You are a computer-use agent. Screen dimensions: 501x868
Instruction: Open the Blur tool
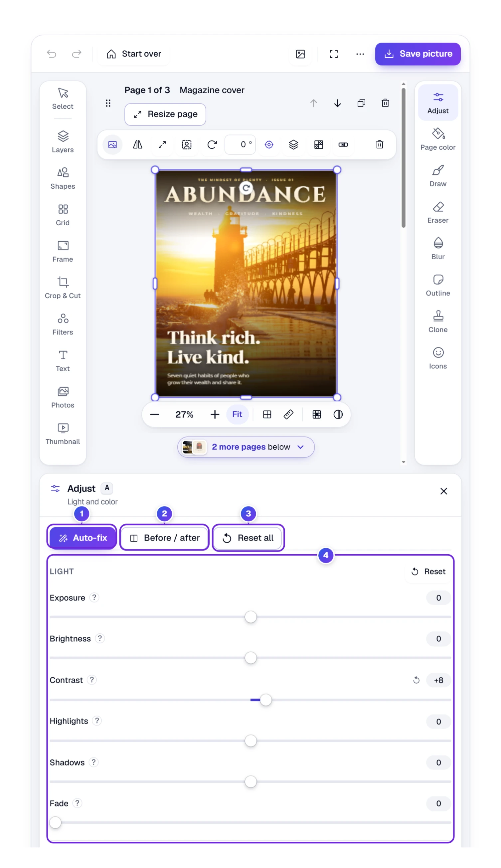pos(438,249)
